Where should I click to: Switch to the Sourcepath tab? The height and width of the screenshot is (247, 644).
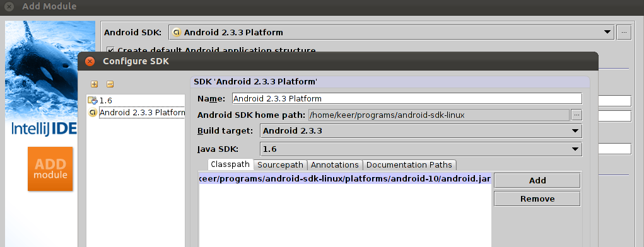click(280, 165)
